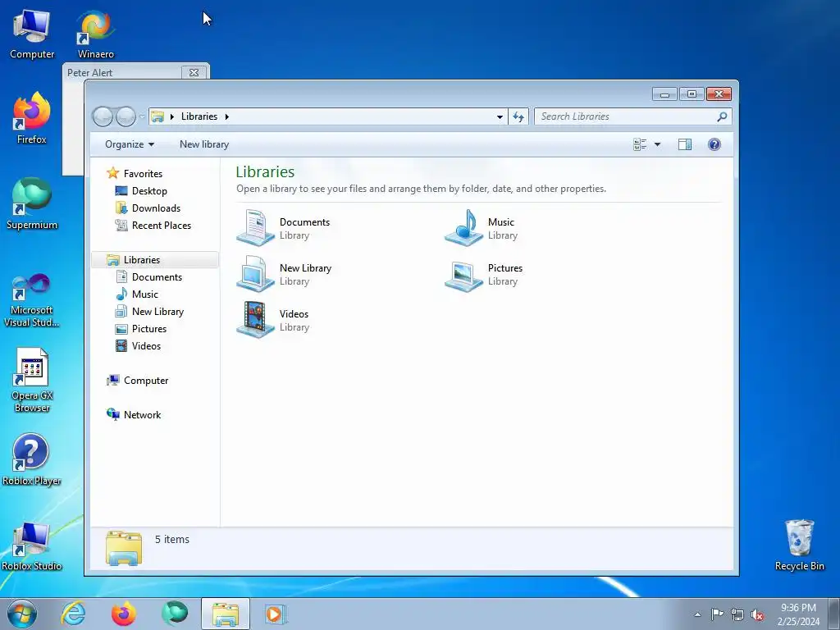
Task: Select Libraries node in navigation pane
Action: click(x=154, y=260)
